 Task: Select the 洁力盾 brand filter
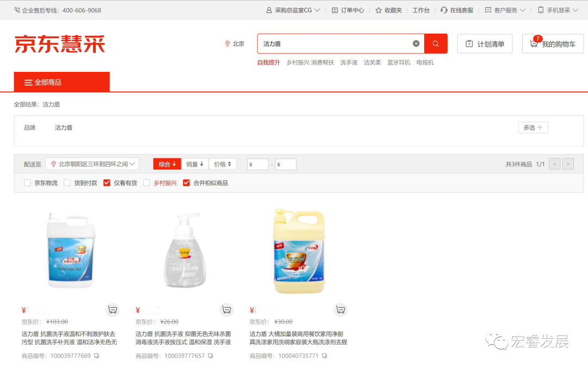point(63,127)
